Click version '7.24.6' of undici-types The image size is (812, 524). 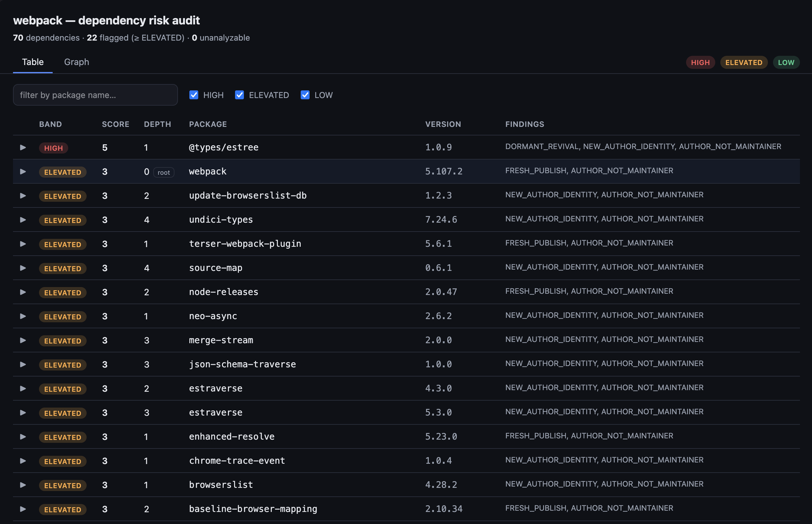(x=441, y=220)
